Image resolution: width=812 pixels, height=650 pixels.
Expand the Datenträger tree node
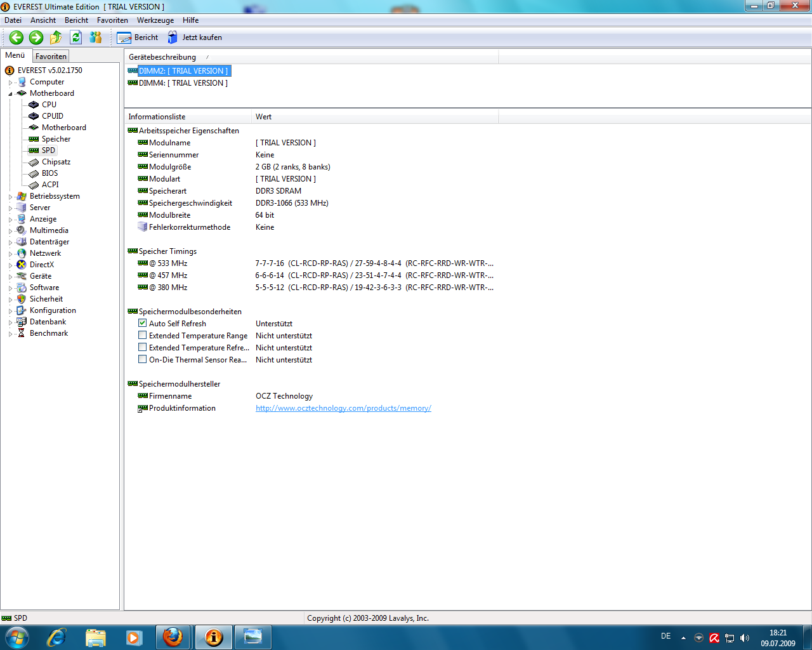(10, 242)
